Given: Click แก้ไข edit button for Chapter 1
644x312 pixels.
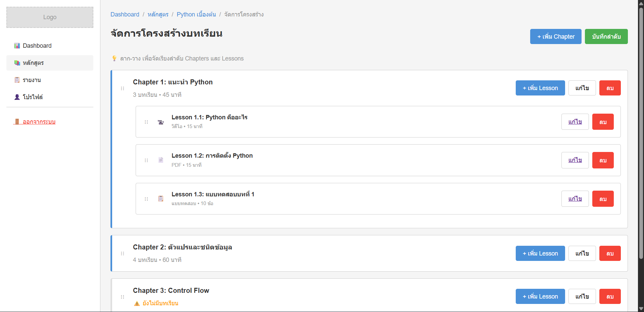Looking at the screenshot, I should (x=582, y=88).
